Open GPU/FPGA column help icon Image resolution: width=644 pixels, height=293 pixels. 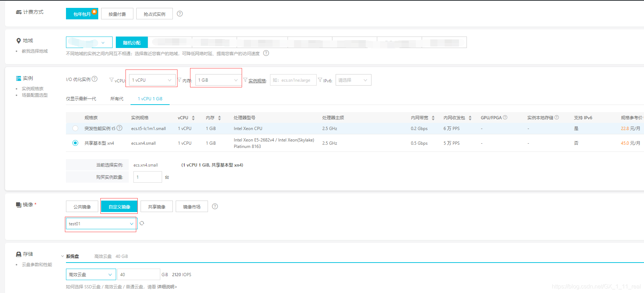pos(505,117)
